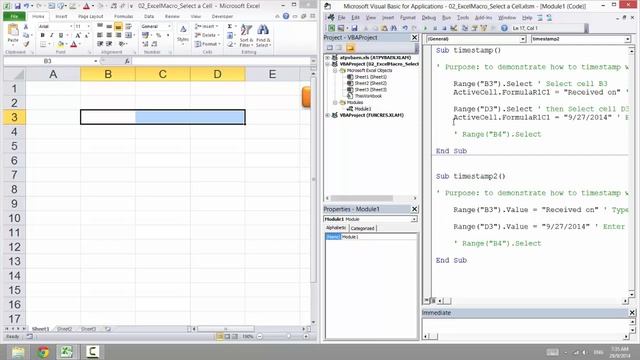The image size is (640, 360).
Task: Open the timestamp2 procedure dropdown
Action: point(627,39)
